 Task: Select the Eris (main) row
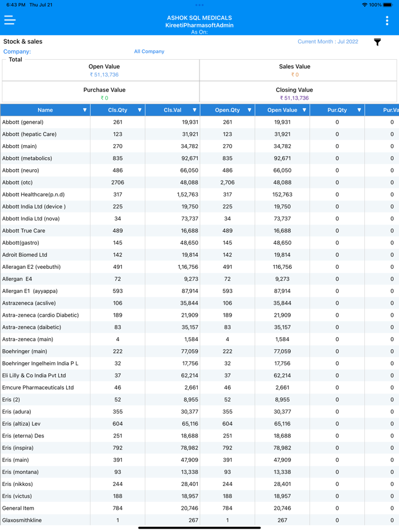(x=199, y=460)
